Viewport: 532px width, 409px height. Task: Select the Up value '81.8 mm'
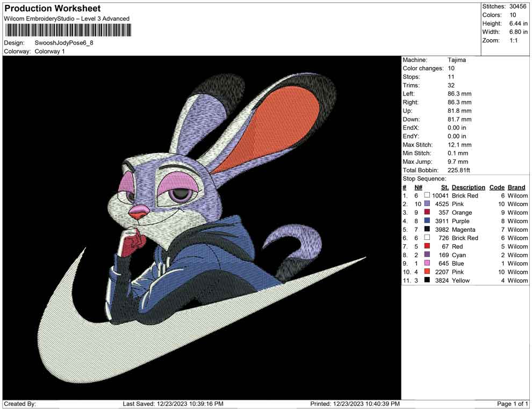click(x=459, y=111)
